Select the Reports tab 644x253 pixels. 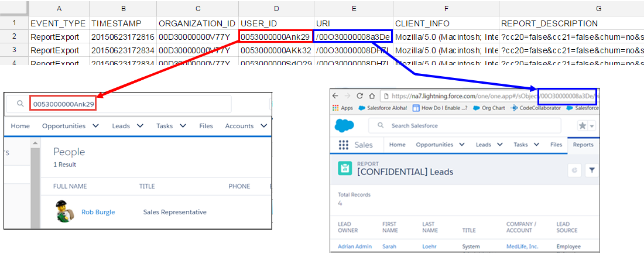[583, 145]
